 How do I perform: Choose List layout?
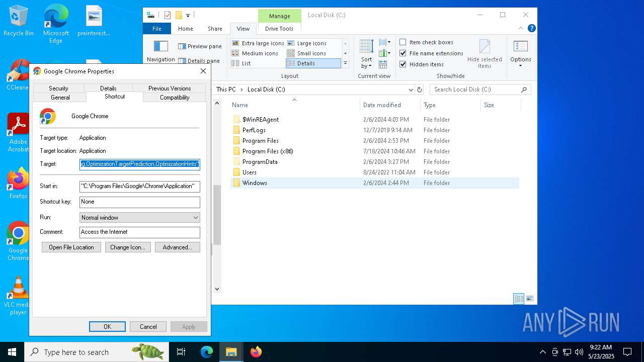click(x=241, y=63)
